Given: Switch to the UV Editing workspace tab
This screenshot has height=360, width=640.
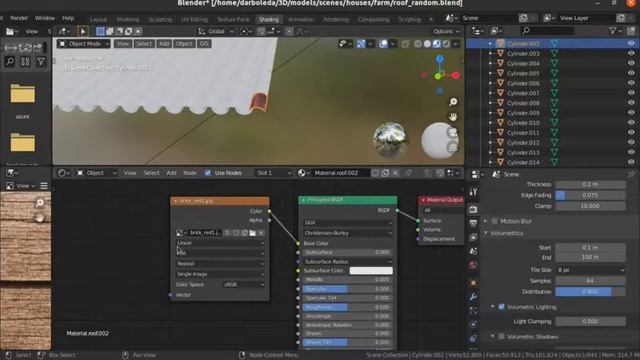Looking at the screenshot, I should coord(194,19).
